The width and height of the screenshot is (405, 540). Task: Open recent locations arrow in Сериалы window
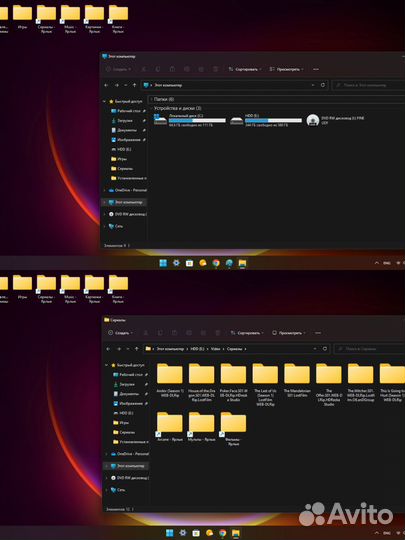(x=128, y=349)
